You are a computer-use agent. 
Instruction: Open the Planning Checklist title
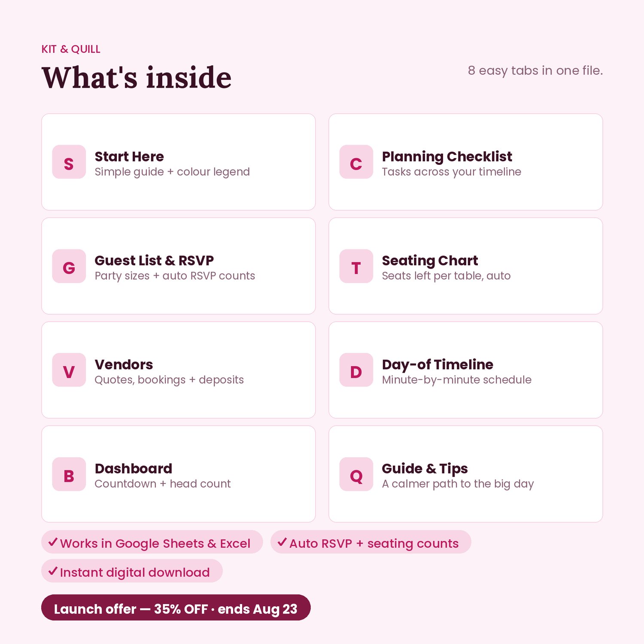[x=447, y=157]
